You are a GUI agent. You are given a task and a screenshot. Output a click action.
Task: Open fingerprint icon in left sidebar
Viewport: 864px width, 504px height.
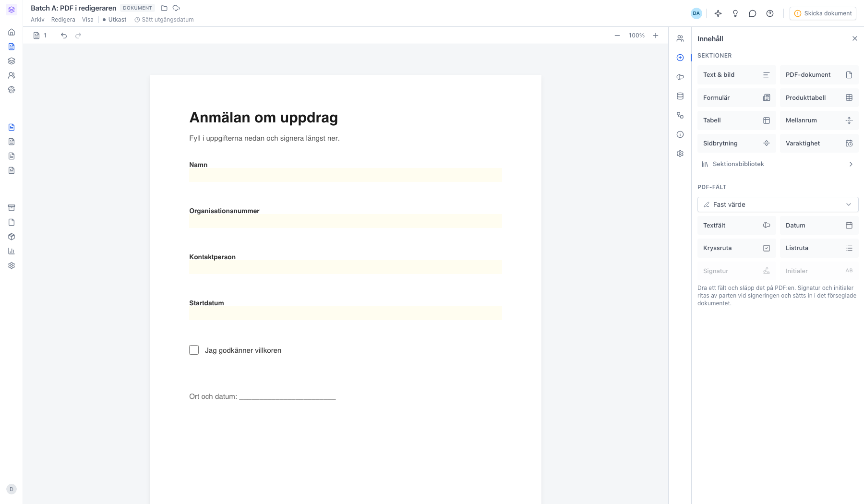coord(12,90)
